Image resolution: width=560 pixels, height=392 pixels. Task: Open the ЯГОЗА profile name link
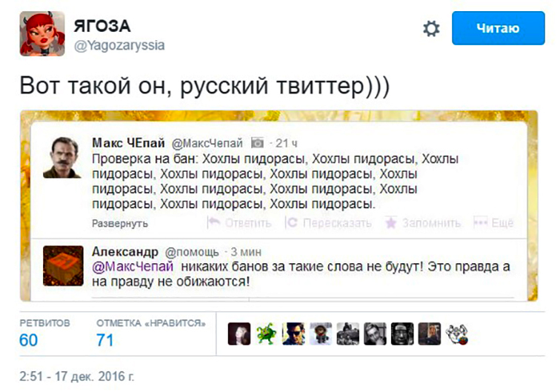tap(102, 26)
